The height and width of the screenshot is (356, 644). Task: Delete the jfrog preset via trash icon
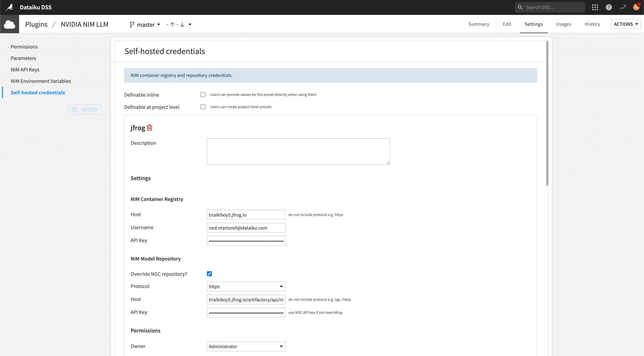point(150,128)
